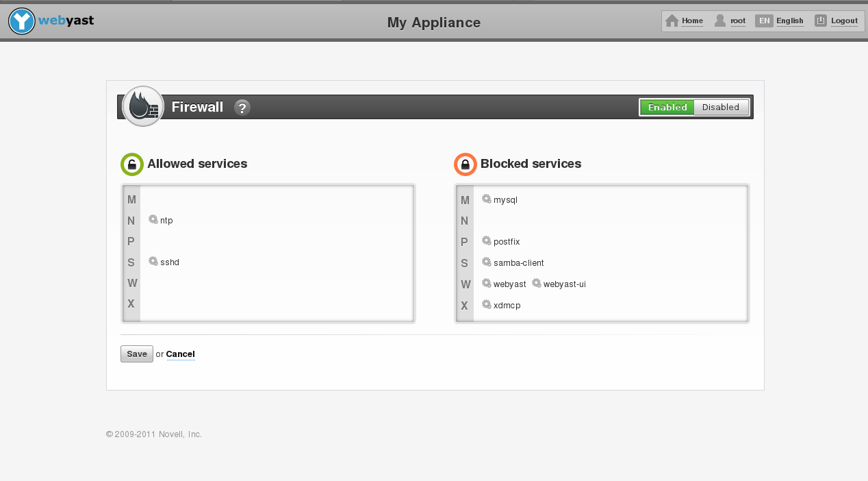Screen dimensions: 868x481
Task: Click the gear icon beside mysql
Action: pyautogui.click(x=485, y=199)
